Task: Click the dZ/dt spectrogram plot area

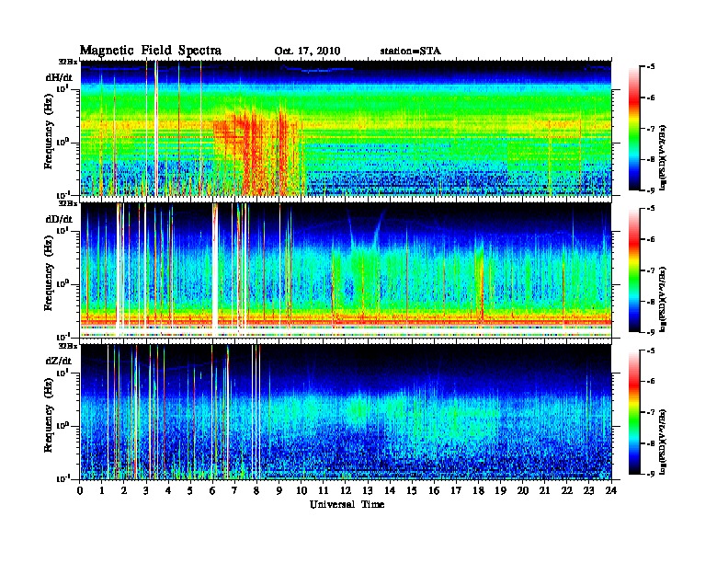Action: click(346, 412)
